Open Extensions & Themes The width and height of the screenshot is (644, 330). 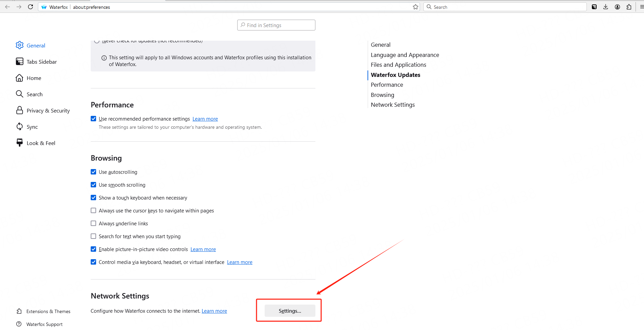[x=48, y=311]
